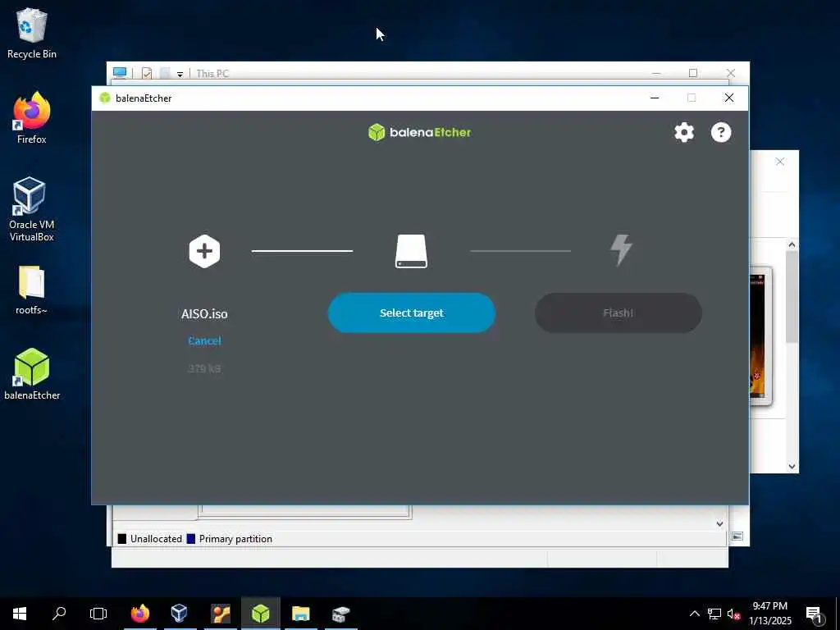Select the rootfs~ folder on desktop
Viewport: 840px width, 630px height.
[x=32, y=290]
